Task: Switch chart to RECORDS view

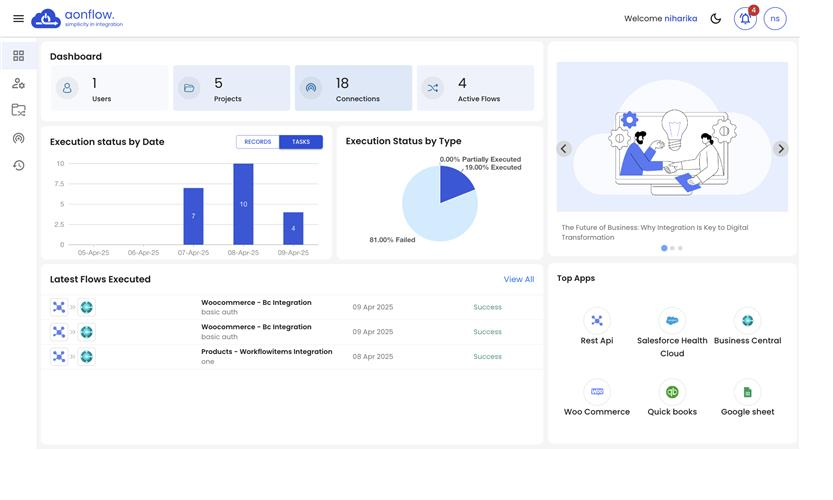Action: (258, 142)
